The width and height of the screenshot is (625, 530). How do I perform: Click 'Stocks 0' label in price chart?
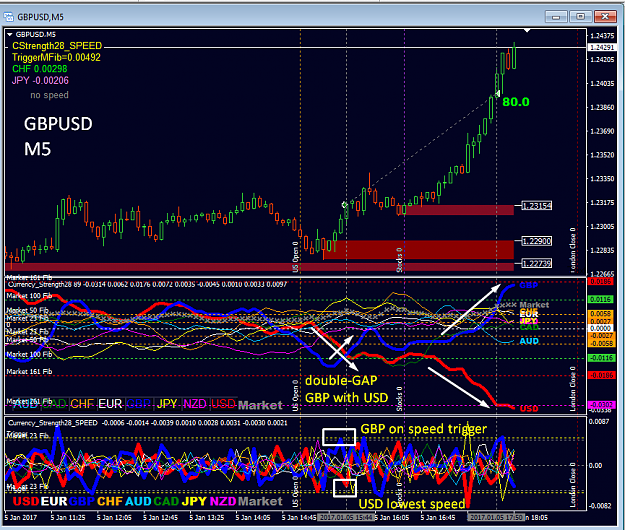pos(399,260)
